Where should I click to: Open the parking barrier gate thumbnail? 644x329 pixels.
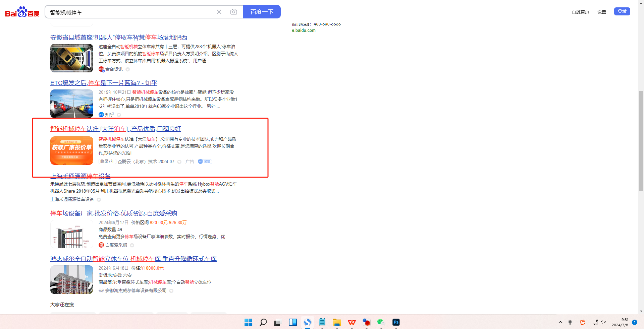pos(72,234)
